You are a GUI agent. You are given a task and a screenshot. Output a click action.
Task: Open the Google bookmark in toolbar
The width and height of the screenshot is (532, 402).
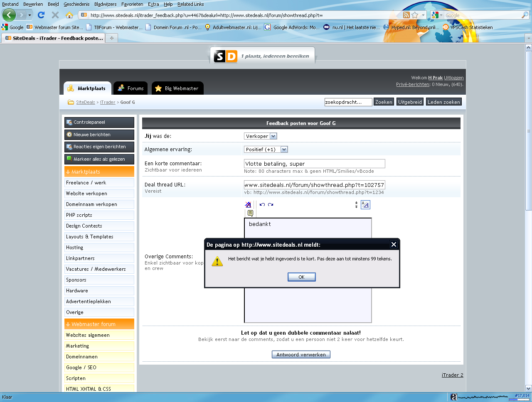point(12,27)
